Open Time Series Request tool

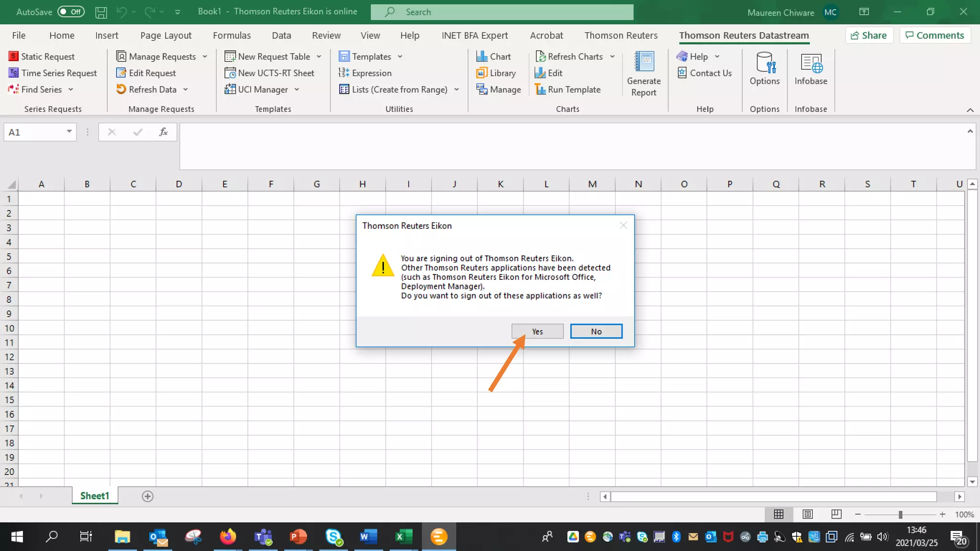(53, 73)
